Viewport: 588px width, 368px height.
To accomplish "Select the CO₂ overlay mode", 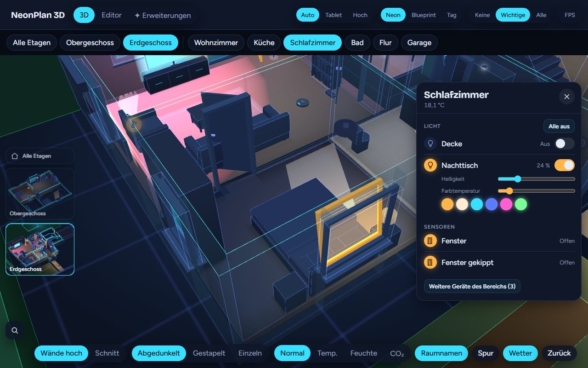I will pyautogui.click(x=397, y=353).
